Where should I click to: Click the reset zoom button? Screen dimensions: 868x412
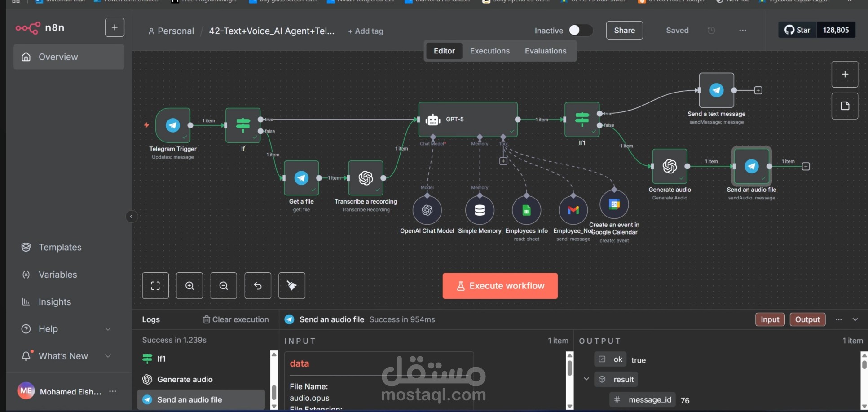[258, 286]
